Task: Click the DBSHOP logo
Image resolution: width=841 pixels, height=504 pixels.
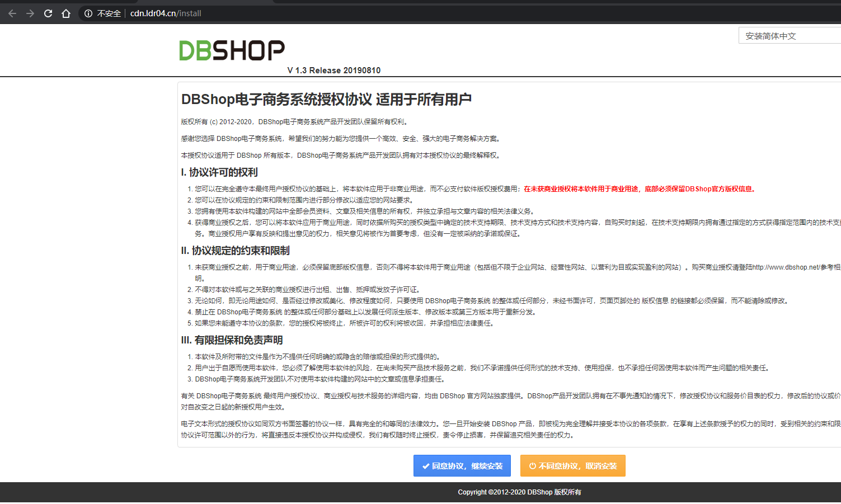Action: tap(232, 50)
